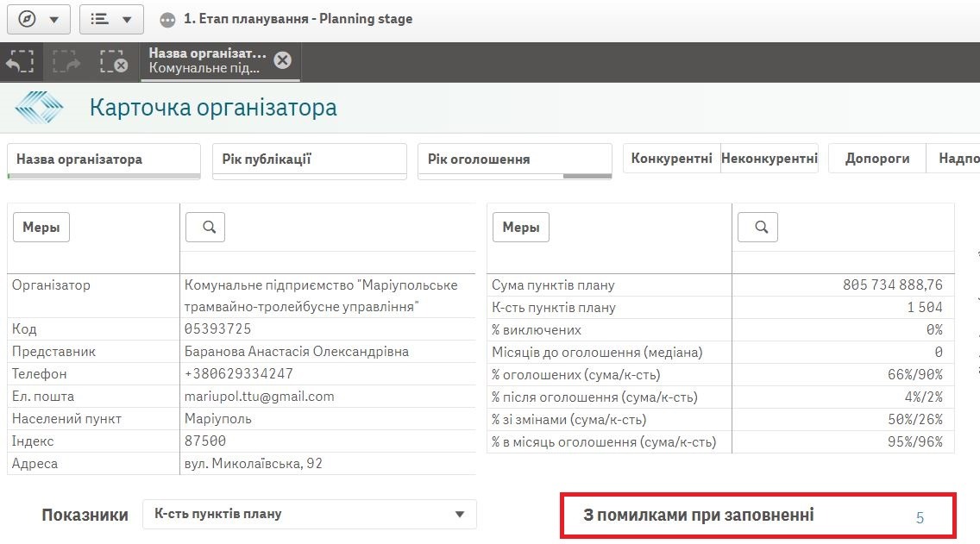
Task: Remove the Назва організатора selection
Action: point(282,60)
